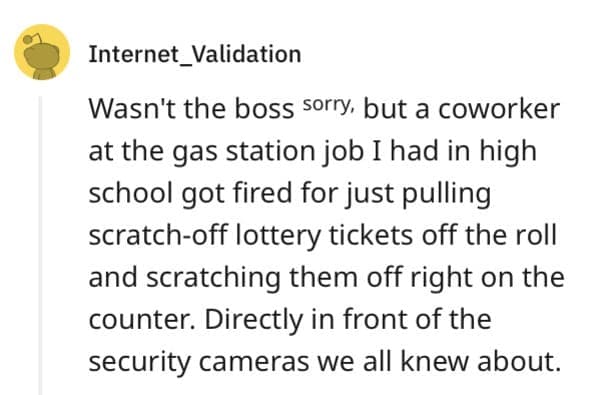Click the text "and scratching them off"
This screenshot has width=599, height=395.
click(x=245, y=278)
